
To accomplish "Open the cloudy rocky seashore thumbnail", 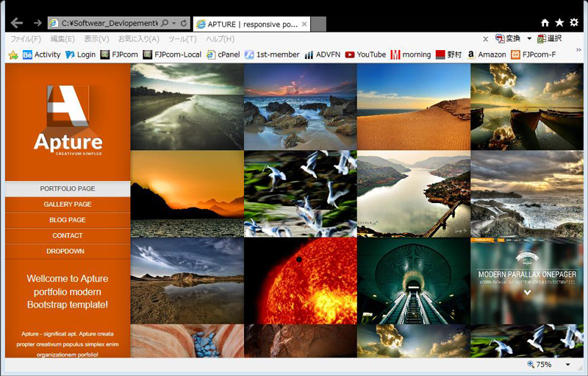I will [x=527, y=194].
